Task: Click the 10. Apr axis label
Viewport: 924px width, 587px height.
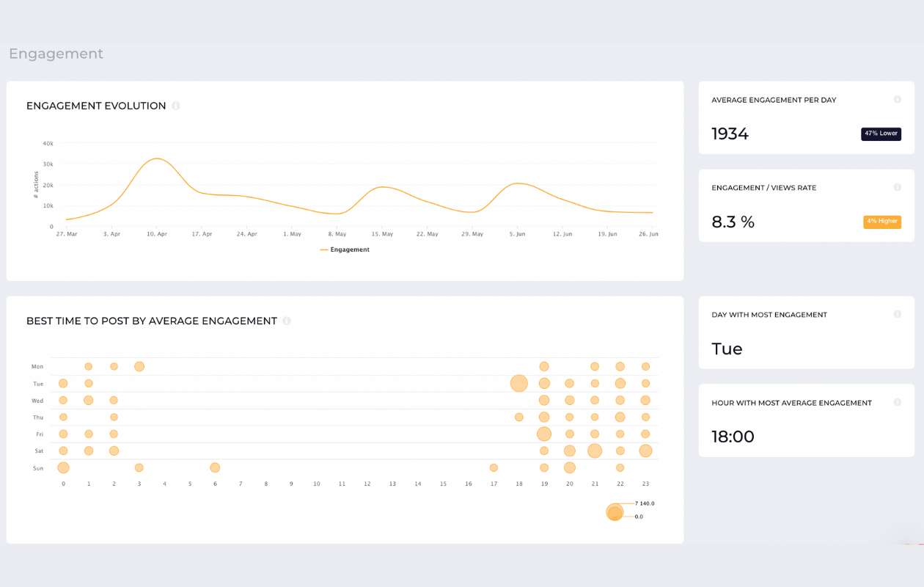Action: (157, 234)
